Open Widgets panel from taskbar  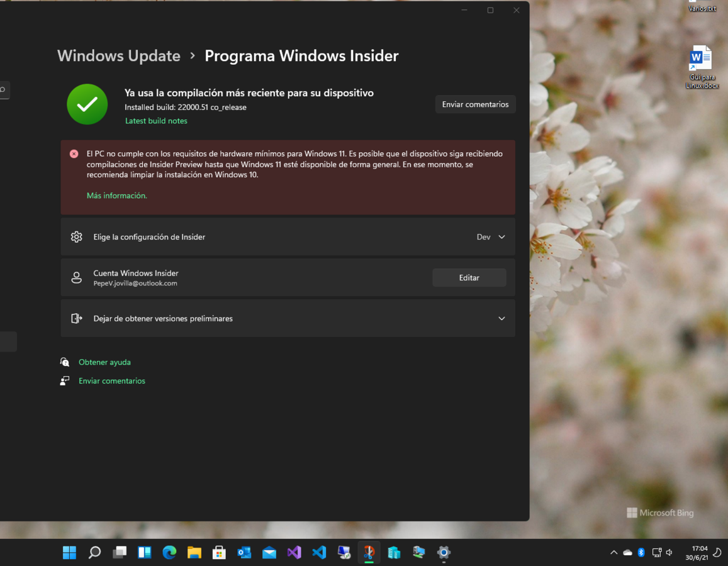(144, 552)
